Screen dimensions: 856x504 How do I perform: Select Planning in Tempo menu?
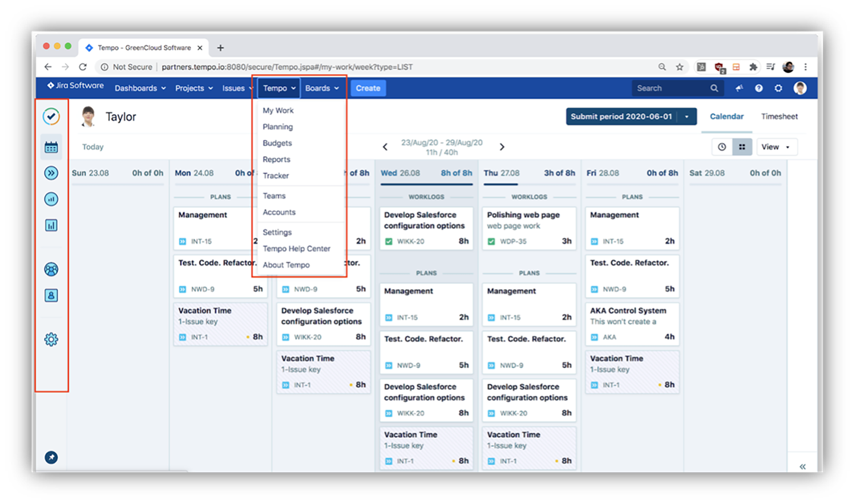tap(277, 127)
